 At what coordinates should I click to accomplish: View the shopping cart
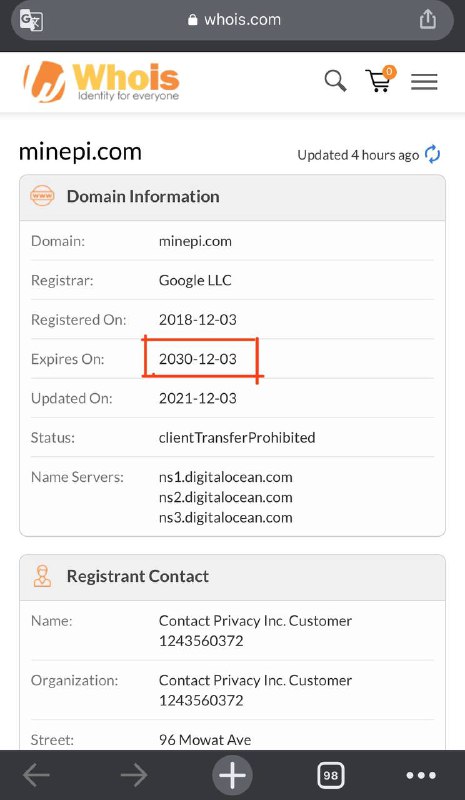[x=380, y=80]
